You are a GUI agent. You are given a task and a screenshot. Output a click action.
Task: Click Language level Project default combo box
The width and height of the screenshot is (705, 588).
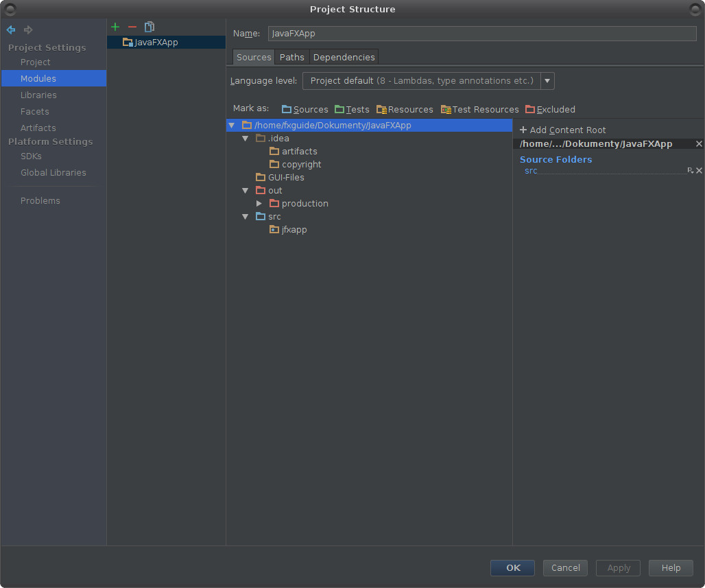[x=428, y=81]
